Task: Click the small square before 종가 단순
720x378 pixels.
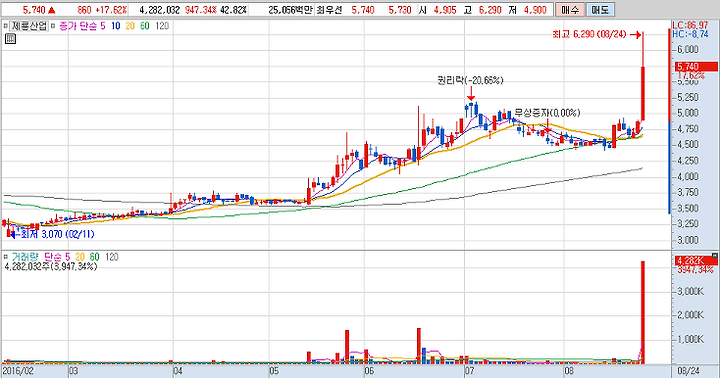Action: 53,26
